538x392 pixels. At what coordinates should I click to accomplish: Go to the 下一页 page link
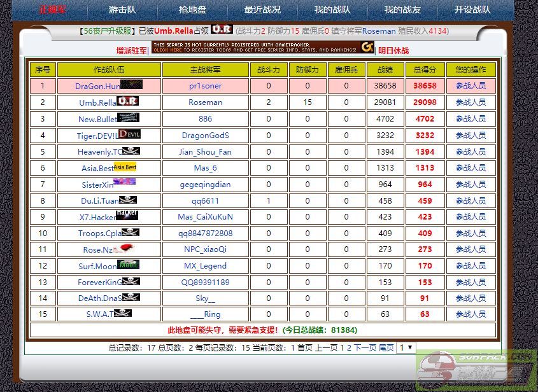(365, 348)
